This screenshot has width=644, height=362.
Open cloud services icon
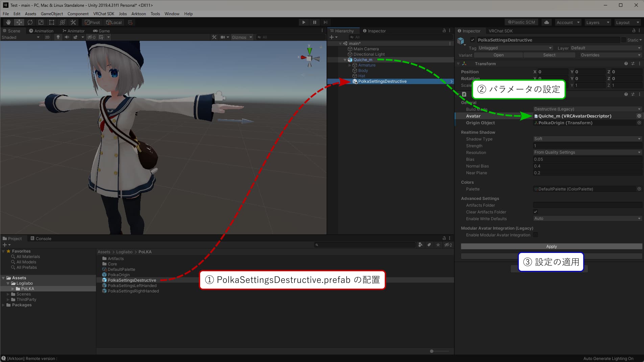tap(546, 22)
